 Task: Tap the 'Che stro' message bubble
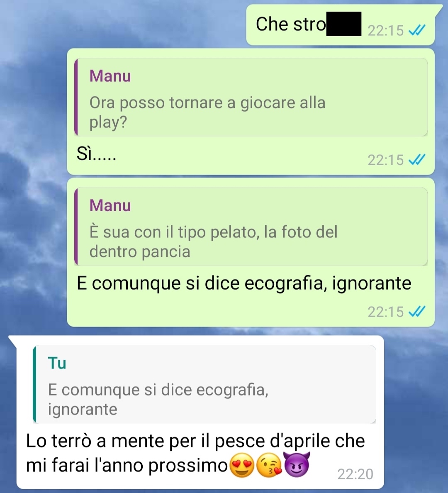(x=341, y=24)
